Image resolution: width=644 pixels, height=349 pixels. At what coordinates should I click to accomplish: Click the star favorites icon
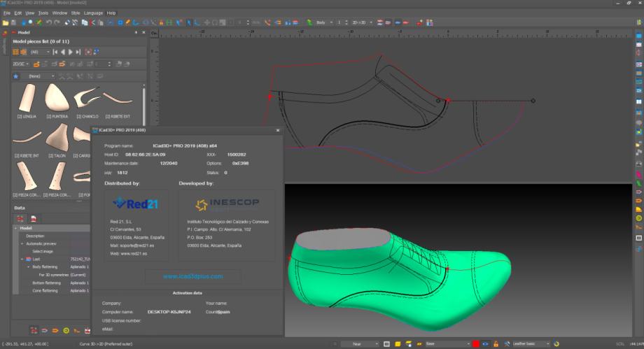(x=16, y=76)
